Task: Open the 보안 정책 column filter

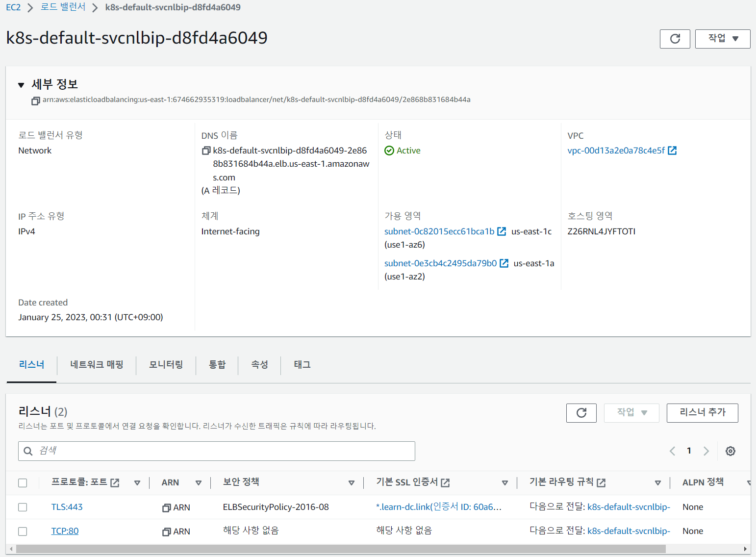Action: 352,482
